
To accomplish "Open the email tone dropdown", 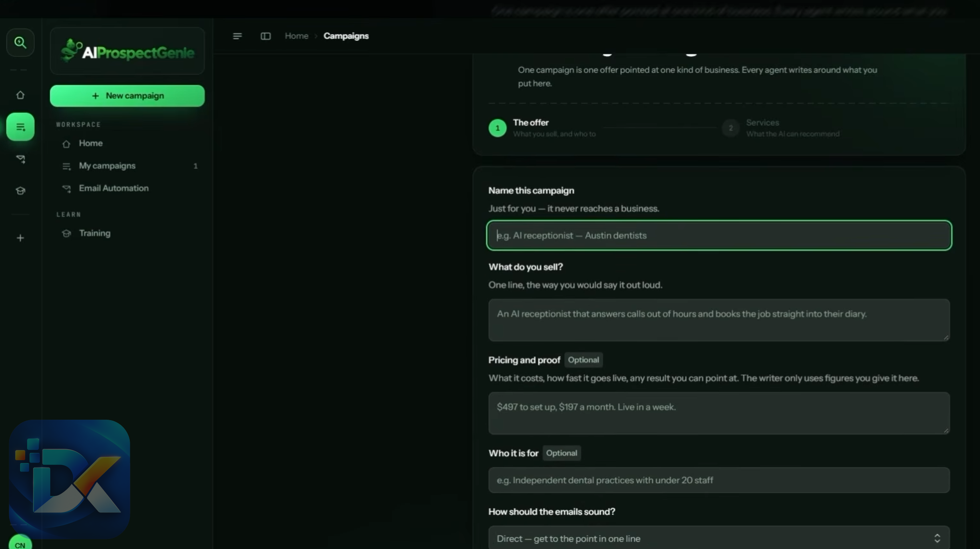I will (x=719, y=538).
